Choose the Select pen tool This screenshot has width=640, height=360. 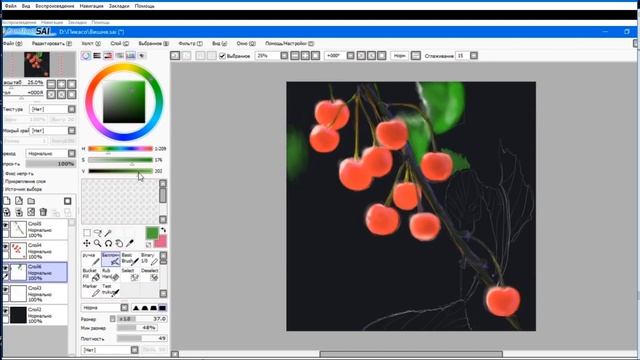[x=130, y=275]
